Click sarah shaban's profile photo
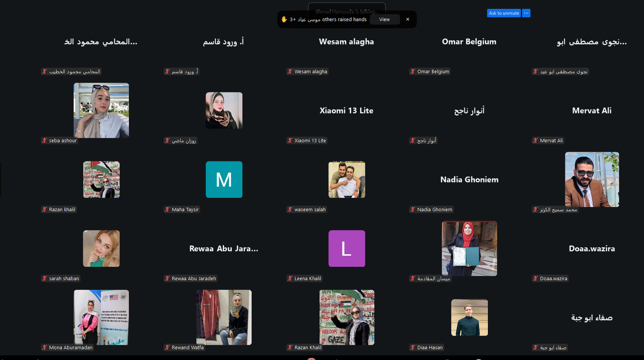Image resolution: width=644 pixels, height=360 pixels. 101,249
